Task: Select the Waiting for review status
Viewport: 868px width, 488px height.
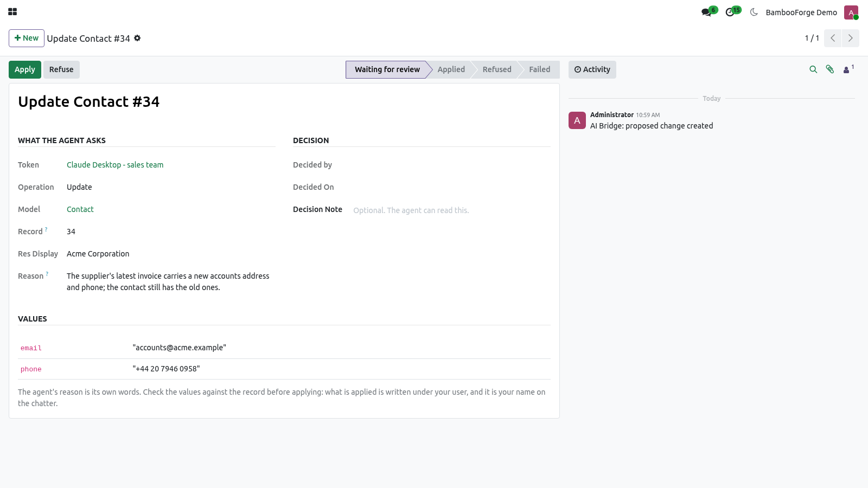Action: tap(387, 69)
